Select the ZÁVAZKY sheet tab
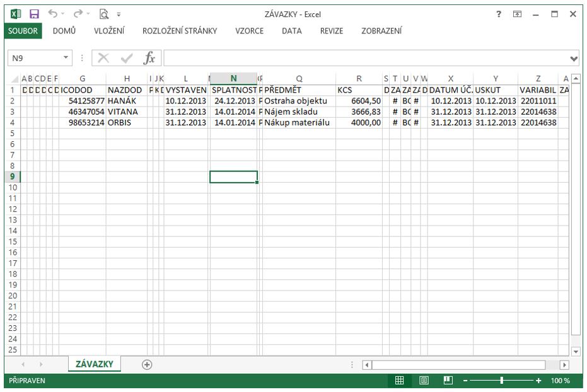Viewport: 587px width, 392px height. [x=95, y=364]
